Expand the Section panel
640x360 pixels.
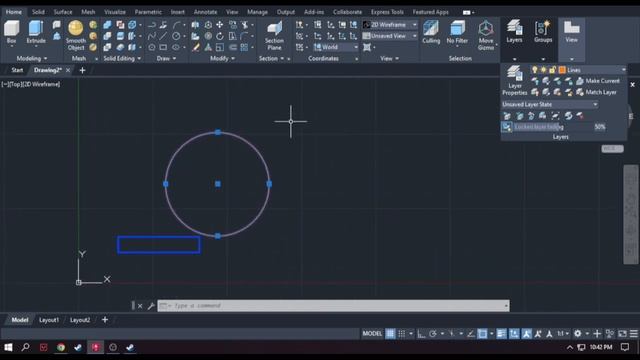tap(271, 59)
